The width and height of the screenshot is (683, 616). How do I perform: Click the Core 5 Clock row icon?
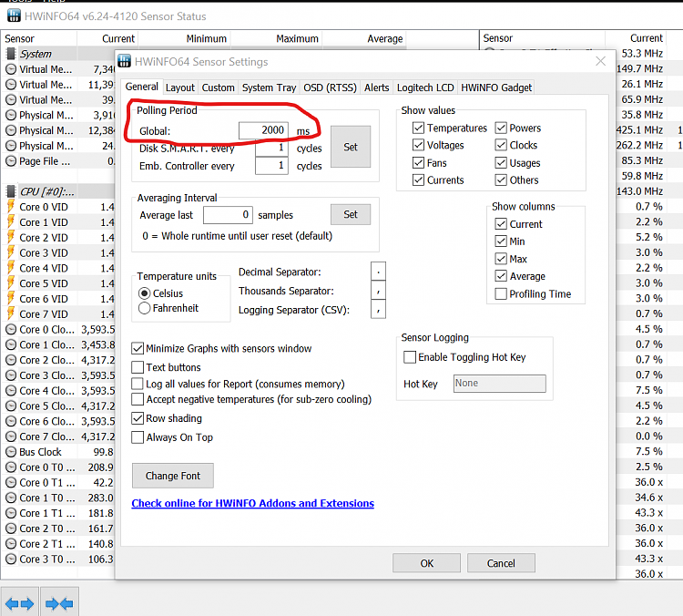point(11,406)
